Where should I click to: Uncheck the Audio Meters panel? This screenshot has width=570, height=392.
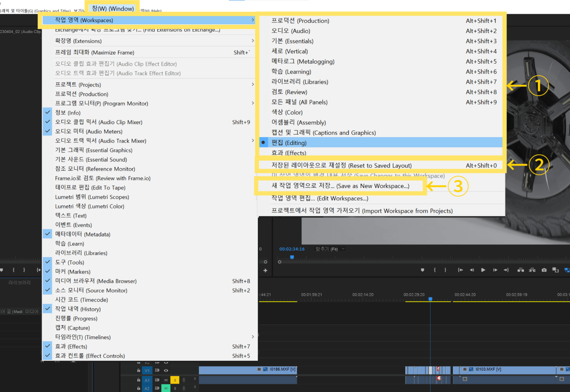[x=88, y=131]
